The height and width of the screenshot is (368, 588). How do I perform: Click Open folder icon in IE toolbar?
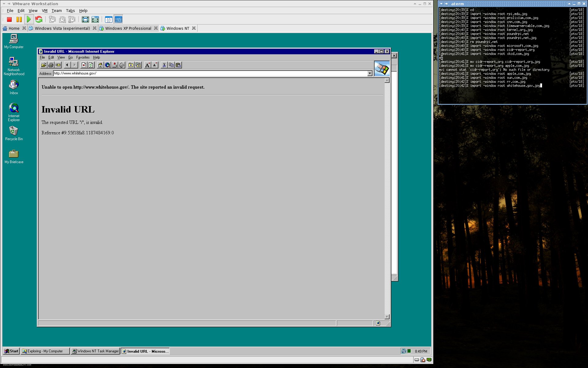(43, 65)
